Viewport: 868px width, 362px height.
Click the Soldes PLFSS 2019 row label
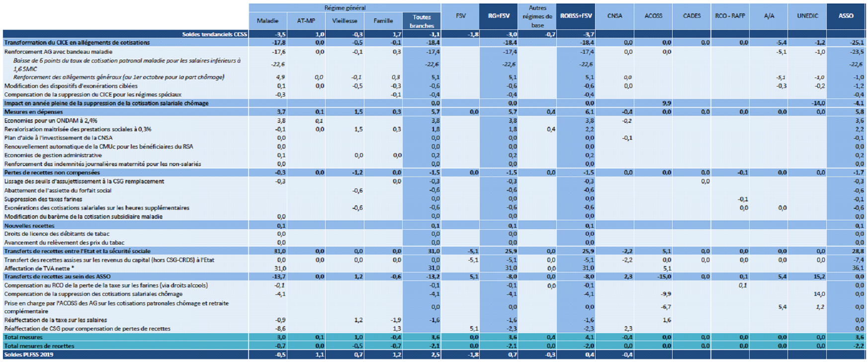[29, 355]
